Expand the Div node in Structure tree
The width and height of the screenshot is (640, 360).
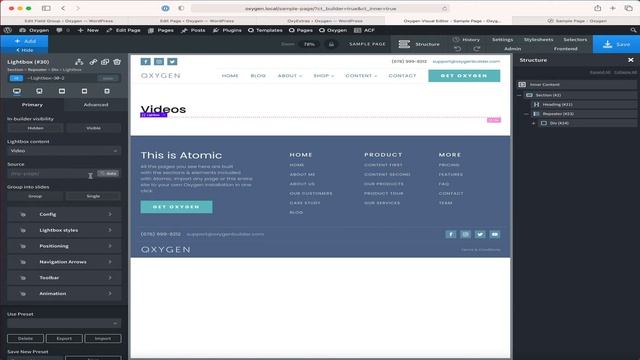click(533, 123)
